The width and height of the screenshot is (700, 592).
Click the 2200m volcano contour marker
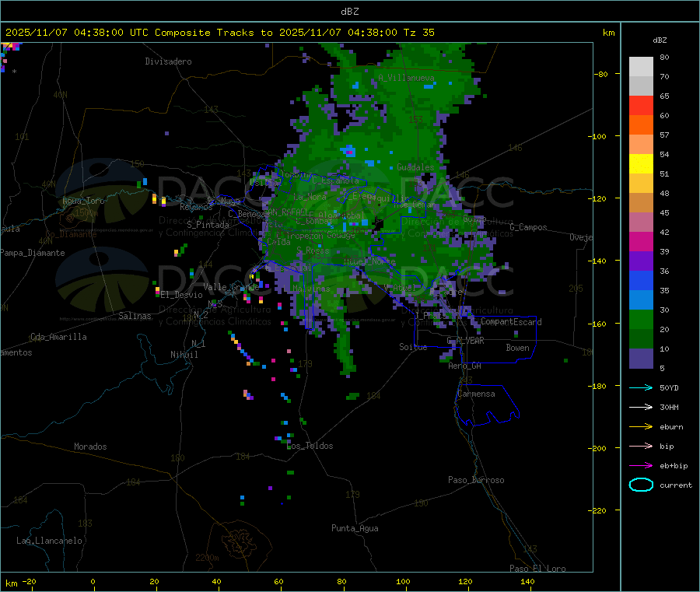pos(207,558)
